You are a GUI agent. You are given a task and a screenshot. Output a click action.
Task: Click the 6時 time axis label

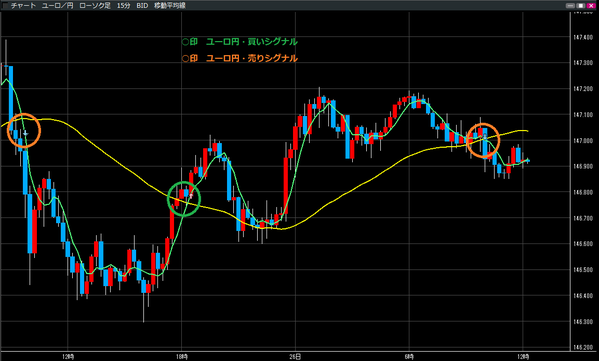click(x=409, y=357)
